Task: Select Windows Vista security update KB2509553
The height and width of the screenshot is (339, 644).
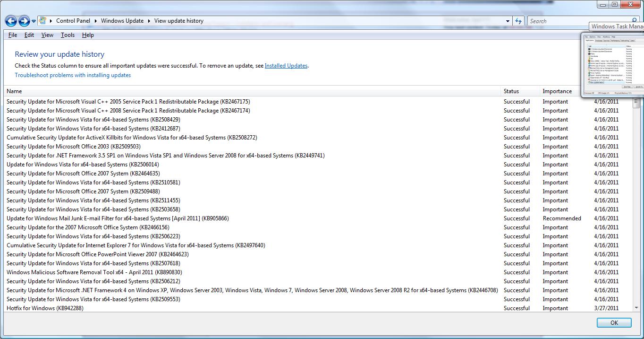Action: point(318,299)
